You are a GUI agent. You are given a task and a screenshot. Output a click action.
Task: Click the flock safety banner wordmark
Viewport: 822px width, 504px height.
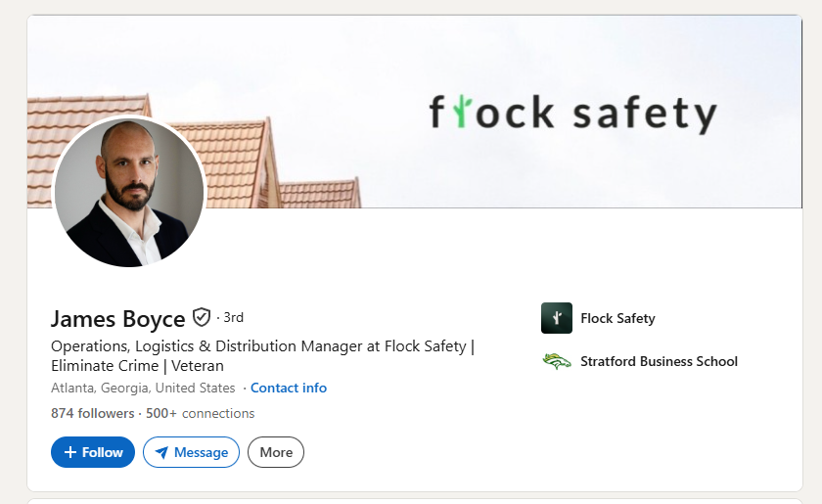[x=573, y=113]
